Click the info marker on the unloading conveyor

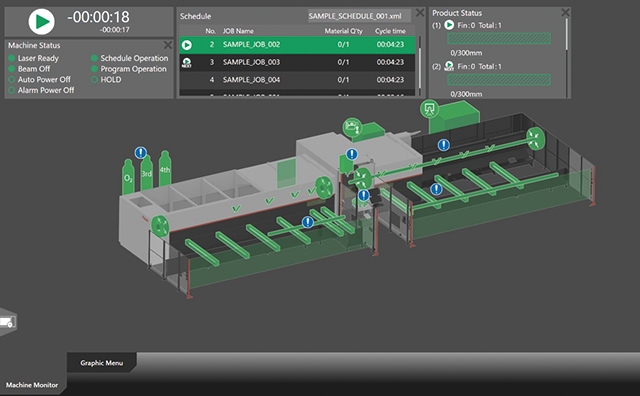point(436,189)
